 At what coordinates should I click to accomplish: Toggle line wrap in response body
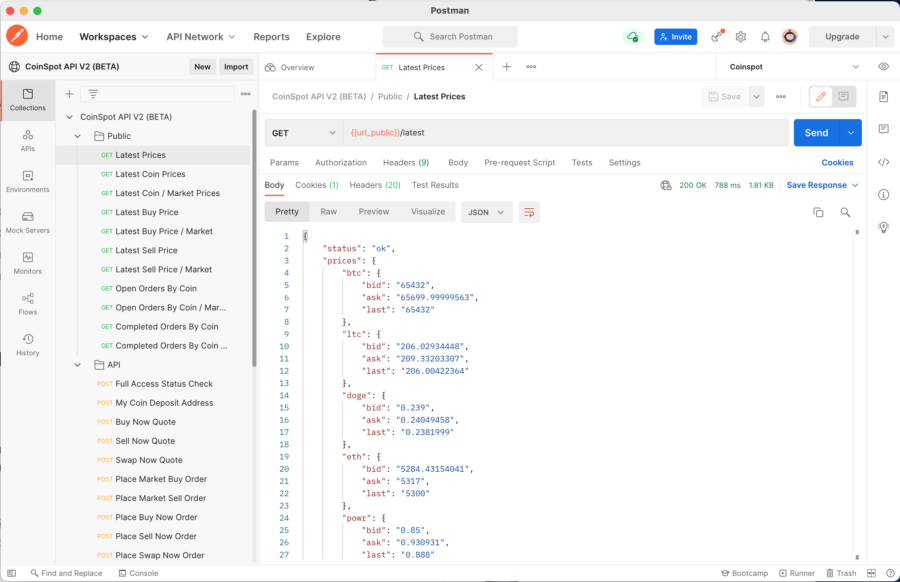point(529,212)
